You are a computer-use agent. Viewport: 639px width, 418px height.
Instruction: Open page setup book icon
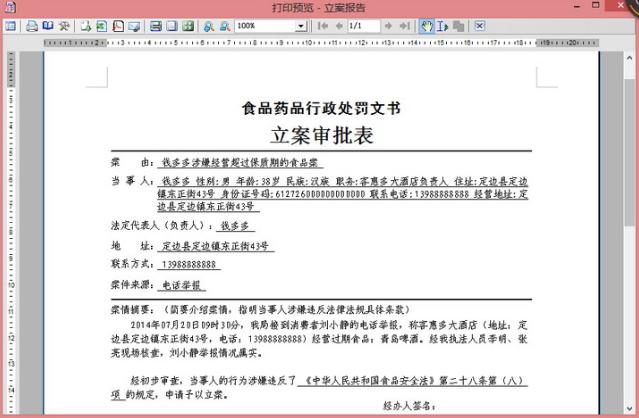[x=48, y=26]
